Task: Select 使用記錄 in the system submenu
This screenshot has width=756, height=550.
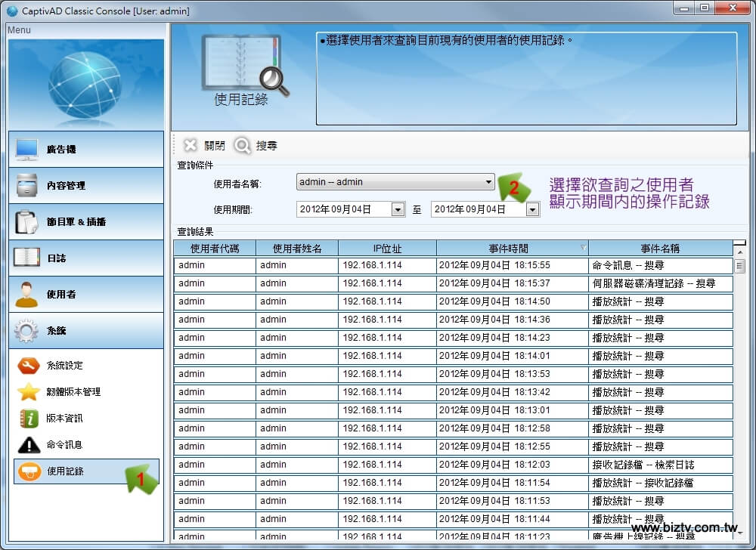Action: click(x=65, y=471)
